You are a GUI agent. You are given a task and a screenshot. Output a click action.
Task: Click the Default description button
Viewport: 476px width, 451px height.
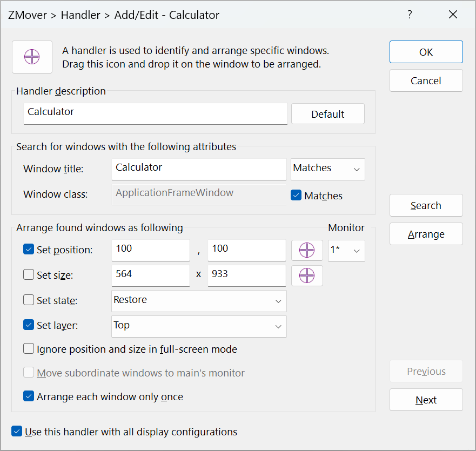pos(328,114)
